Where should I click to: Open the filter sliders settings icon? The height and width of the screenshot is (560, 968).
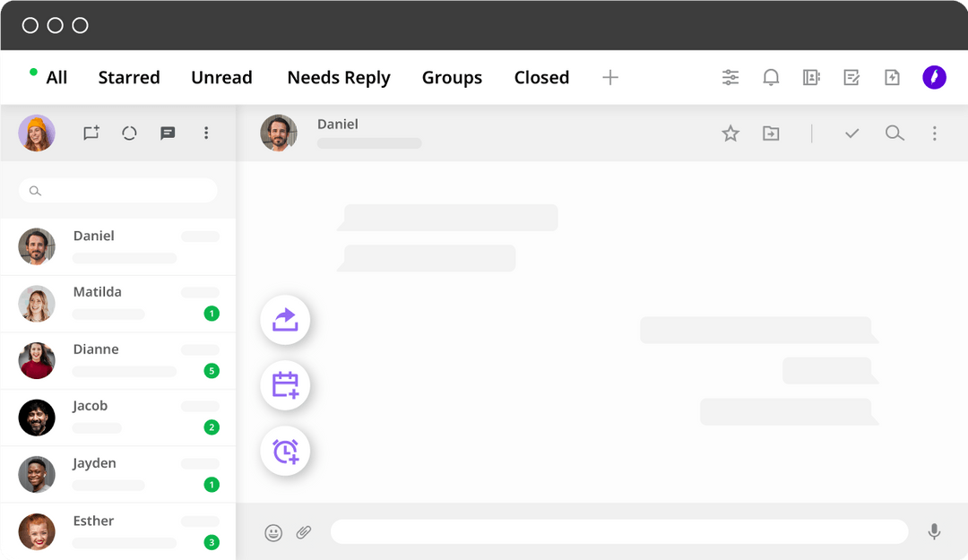click(730, 77)
